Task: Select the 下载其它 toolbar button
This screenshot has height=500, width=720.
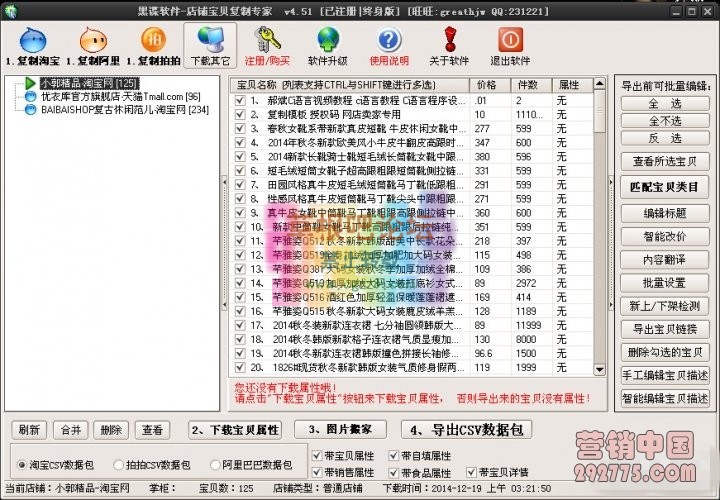Action: coord(210,45)
